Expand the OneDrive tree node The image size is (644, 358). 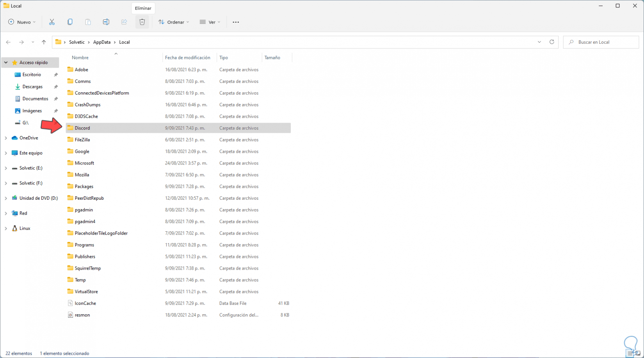(x=6, y=138)
